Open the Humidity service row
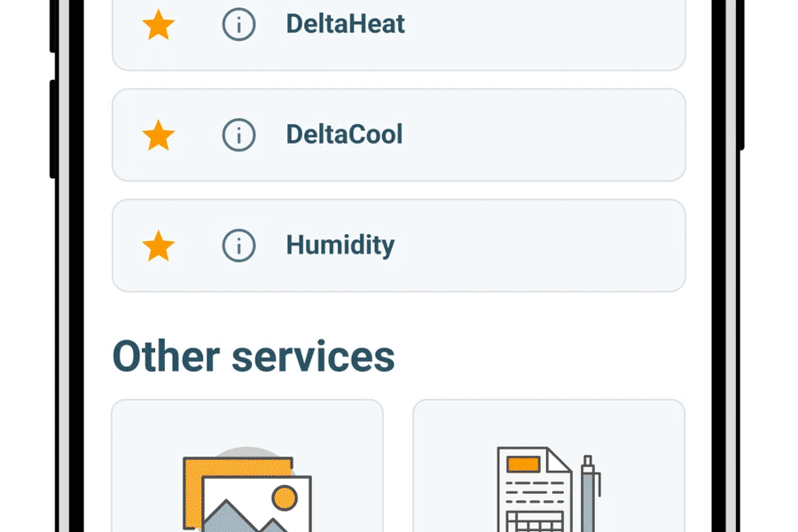 click(398, 246)
